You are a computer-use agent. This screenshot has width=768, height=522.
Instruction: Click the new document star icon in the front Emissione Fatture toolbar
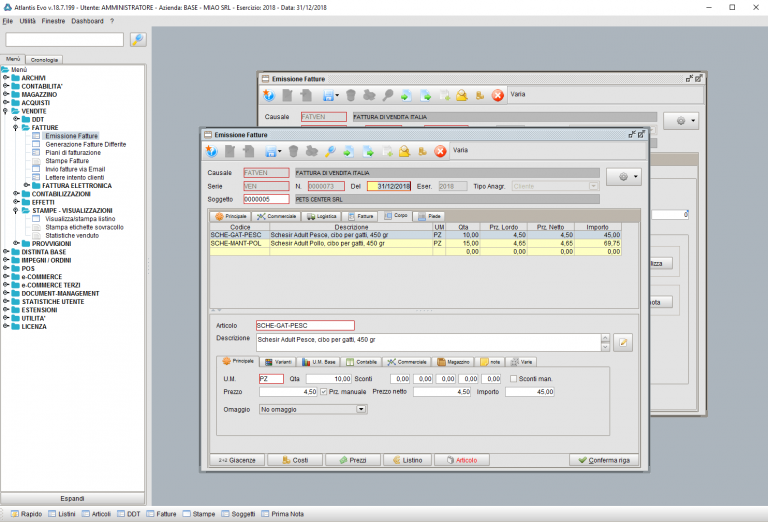pyautogui.click(x=212, y=151)
